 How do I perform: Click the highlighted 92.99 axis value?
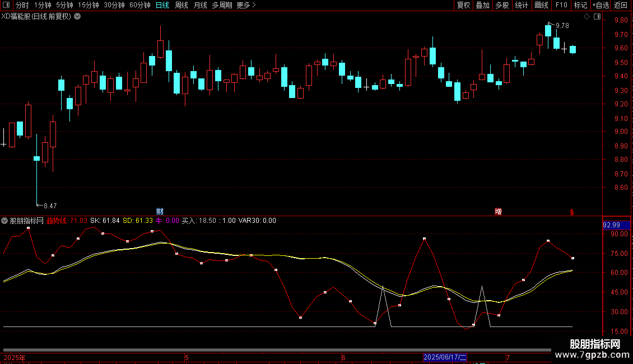616,225
